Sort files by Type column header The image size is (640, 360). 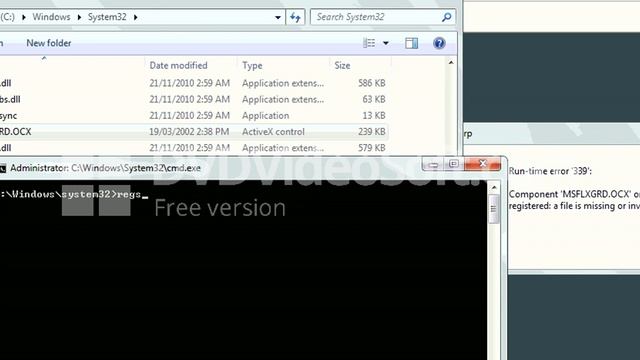(x=252, y=65)
